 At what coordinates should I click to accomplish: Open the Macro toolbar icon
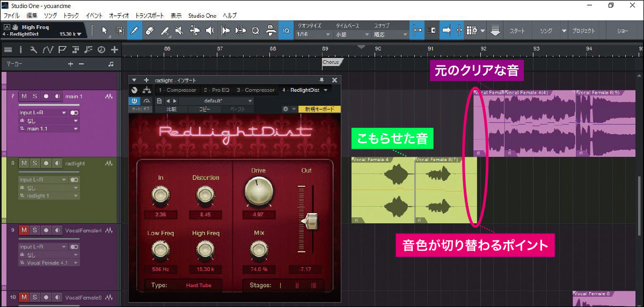(271, 31)
